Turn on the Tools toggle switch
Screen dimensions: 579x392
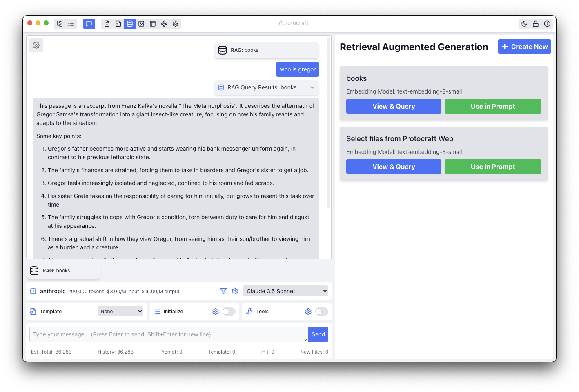(321, 312)
